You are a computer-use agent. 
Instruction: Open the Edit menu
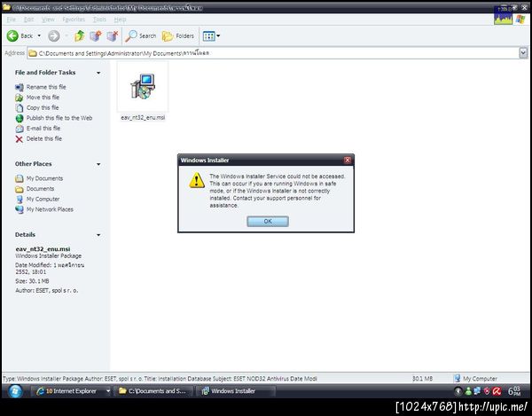point(29,20)
